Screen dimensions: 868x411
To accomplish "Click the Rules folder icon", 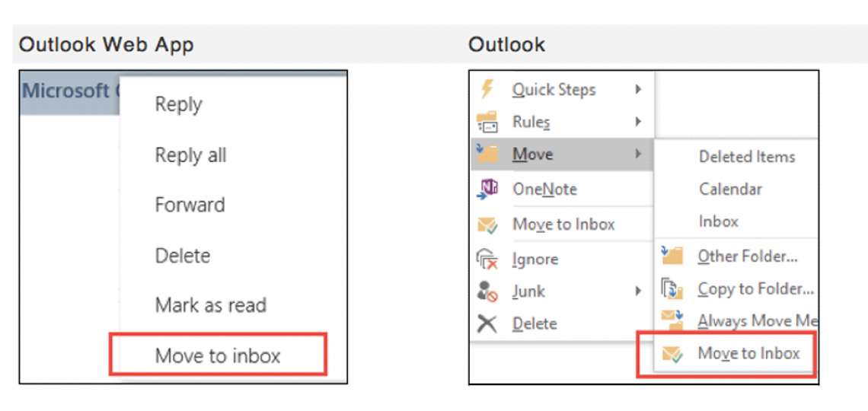I will click(487, 122).
